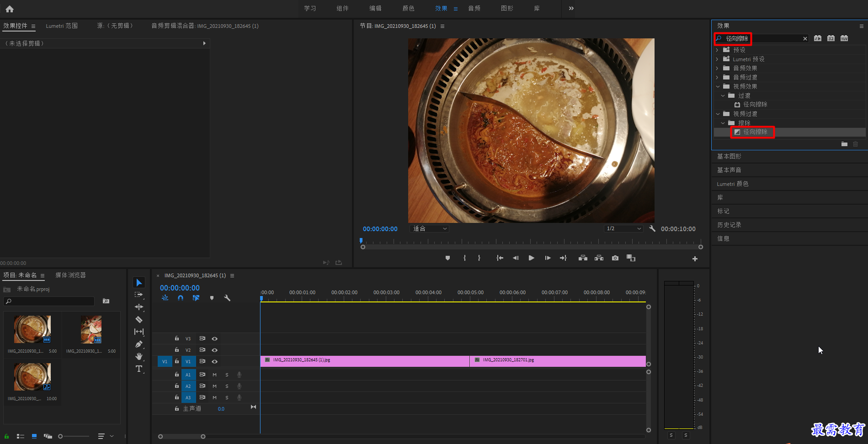Open the Button Editor plus icon

(695, 259)
